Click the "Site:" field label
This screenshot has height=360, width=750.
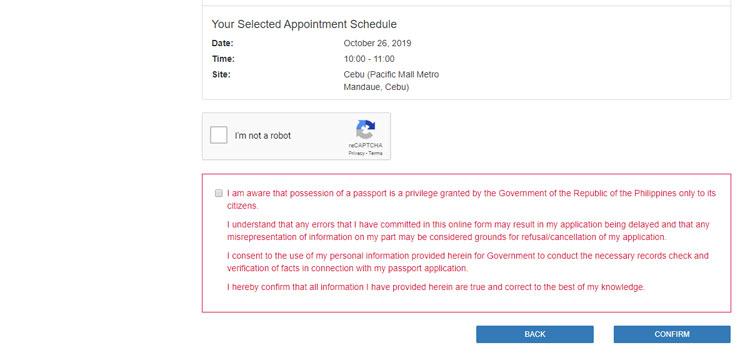click(x=221, y=75)
